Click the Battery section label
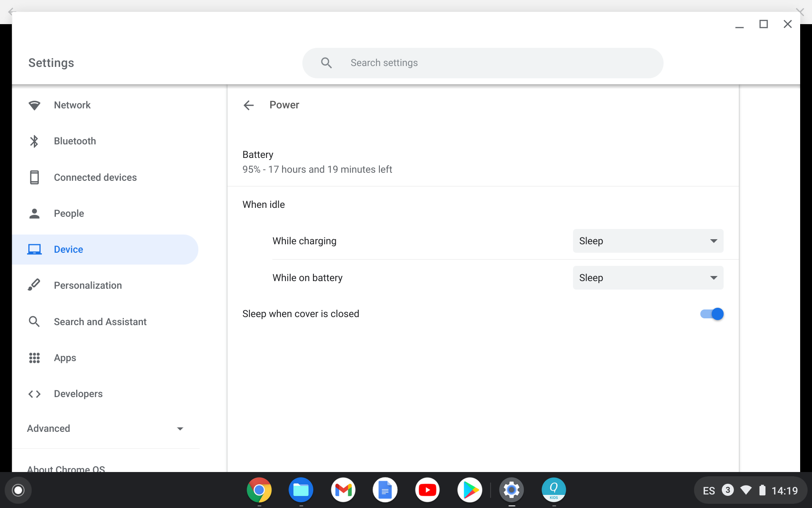812x508 pixels. tap(258, 155)
